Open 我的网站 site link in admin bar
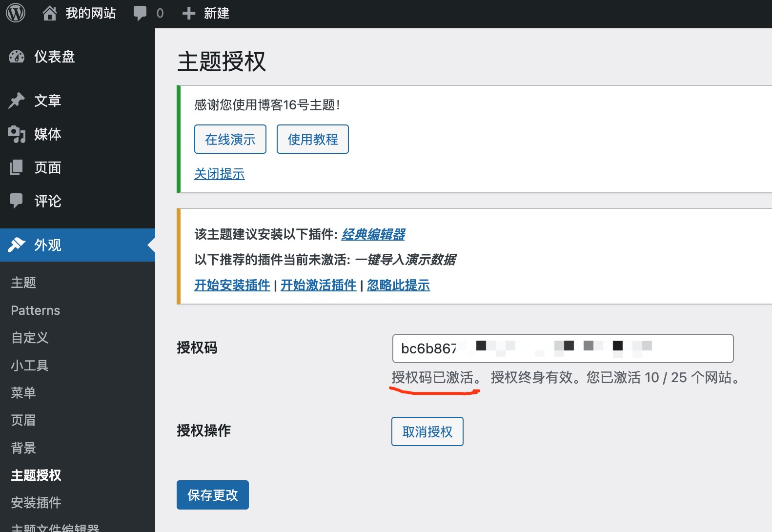 pyautogui.click(x=91, y=13)
